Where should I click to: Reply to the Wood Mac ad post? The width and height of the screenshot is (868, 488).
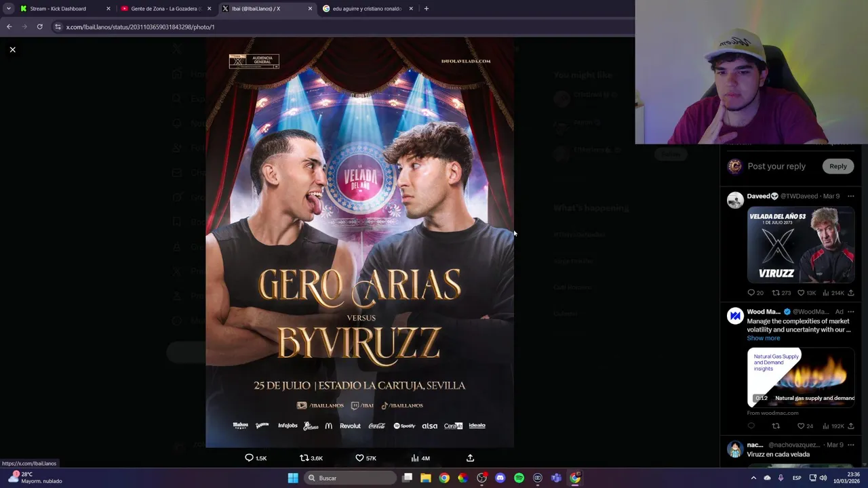click(x=751, y=426)
